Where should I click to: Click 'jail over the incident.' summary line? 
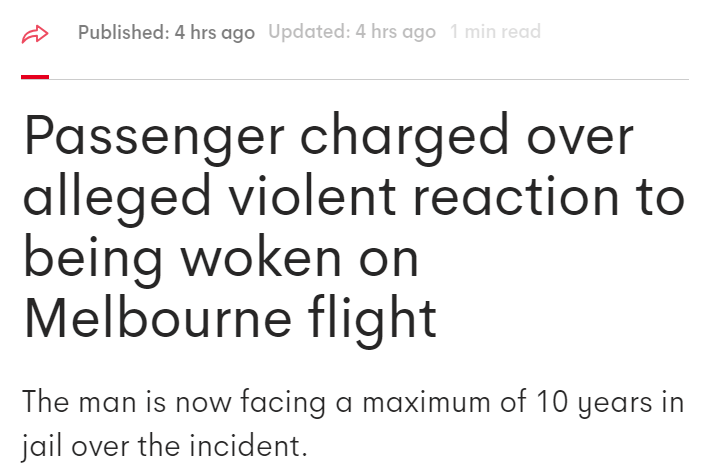point(165,446)
